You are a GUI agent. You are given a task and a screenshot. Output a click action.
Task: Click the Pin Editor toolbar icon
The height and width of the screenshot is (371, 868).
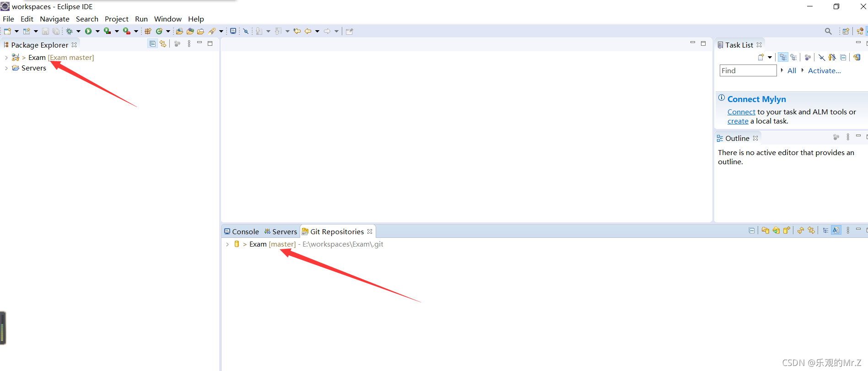pos(350,31)
